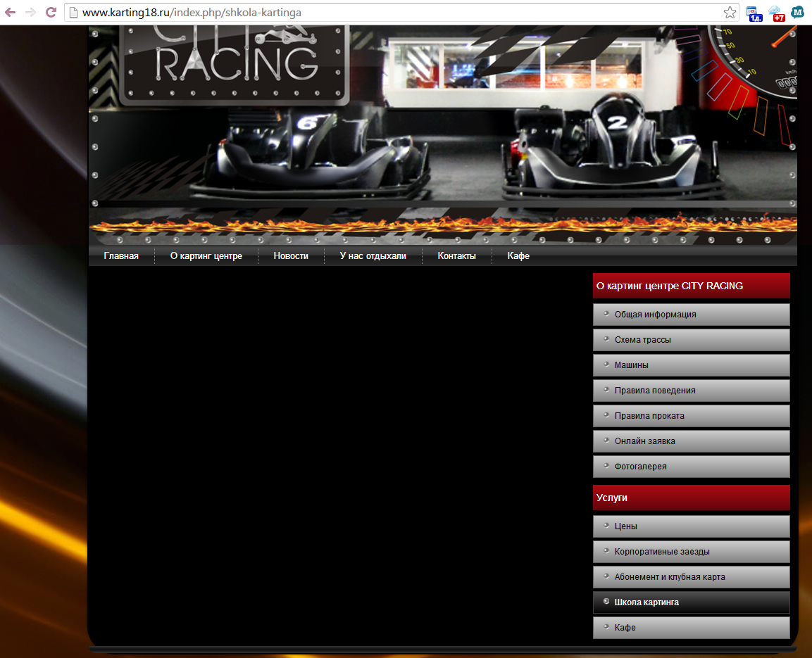Click the red Услуги section header

click(692, 498)
